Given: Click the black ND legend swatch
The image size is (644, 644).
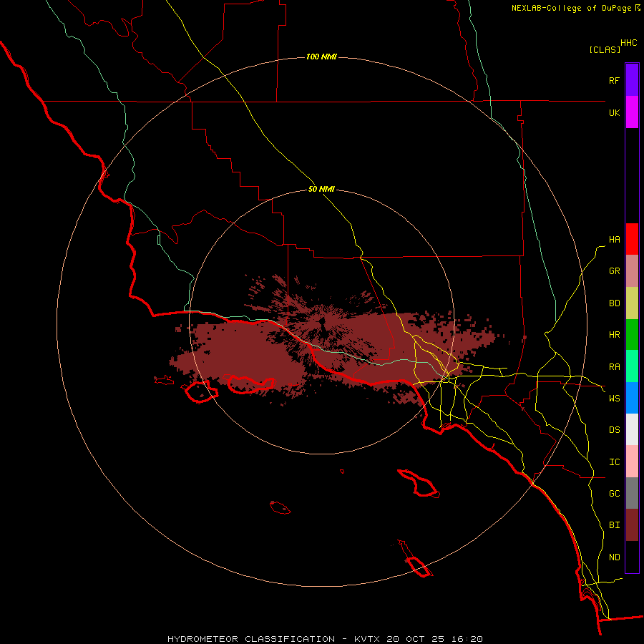Looking at the screenshot, I should (x=632, y=557).
